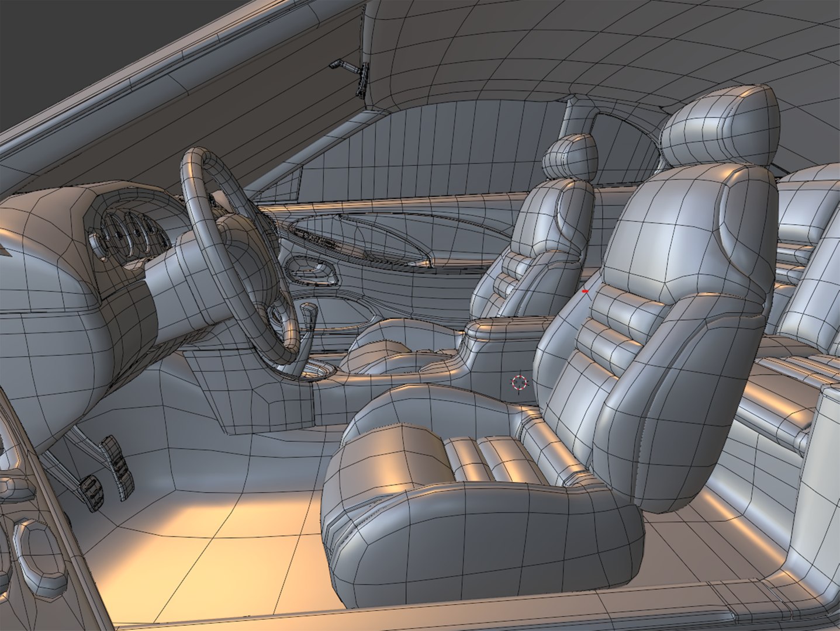Viewport: 840px width, 631px height.
Task: Click the small red marker on the seat backrest
Action: click(x=586, y=290)
